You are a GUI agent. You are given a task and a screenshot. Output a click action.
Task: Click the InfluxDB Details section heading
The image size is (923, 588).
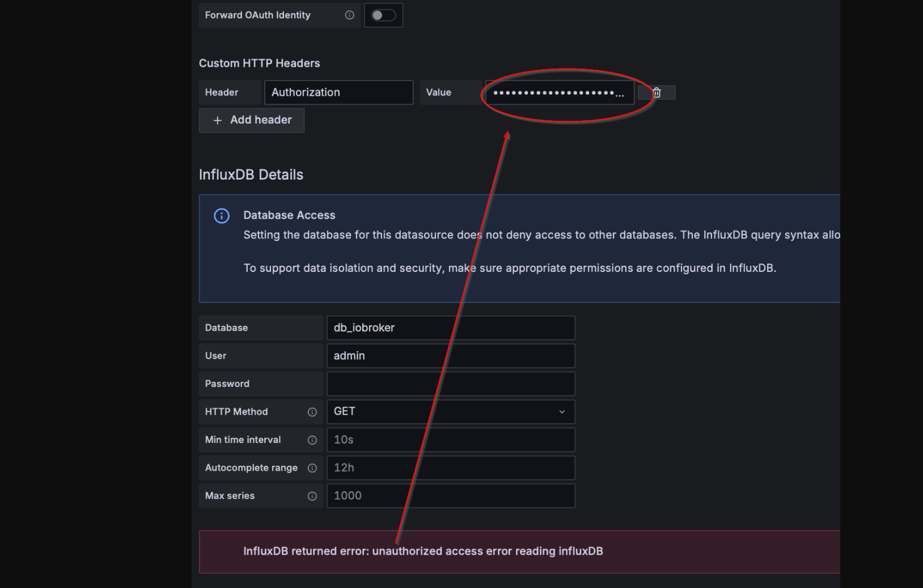251,174
